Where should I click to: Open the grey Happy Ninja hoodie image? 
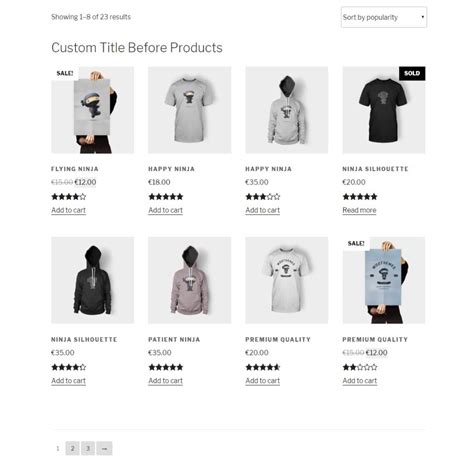(287, 110)
